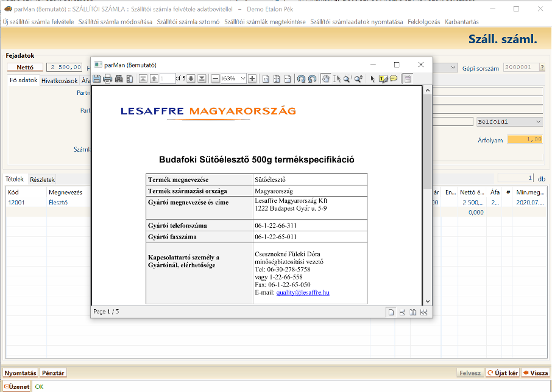Click the PDF scrollbar up arrow

tap(428, 90)
